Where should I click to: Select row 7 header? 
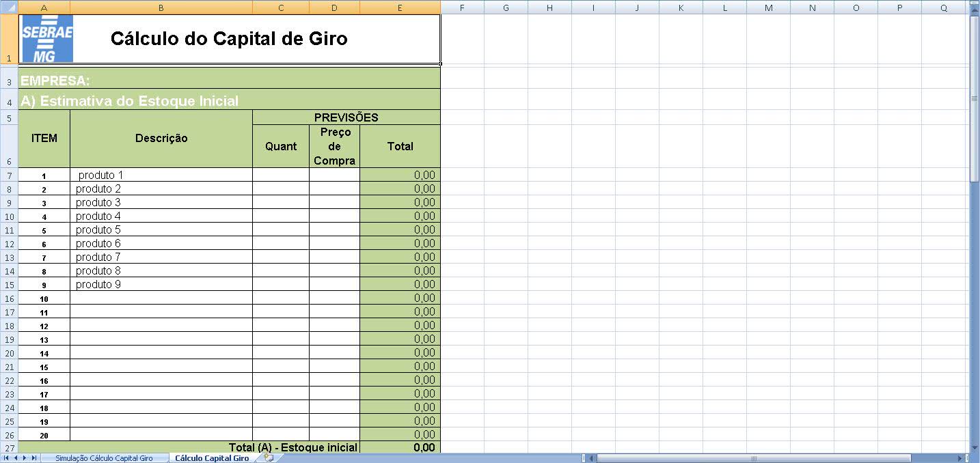9,175
